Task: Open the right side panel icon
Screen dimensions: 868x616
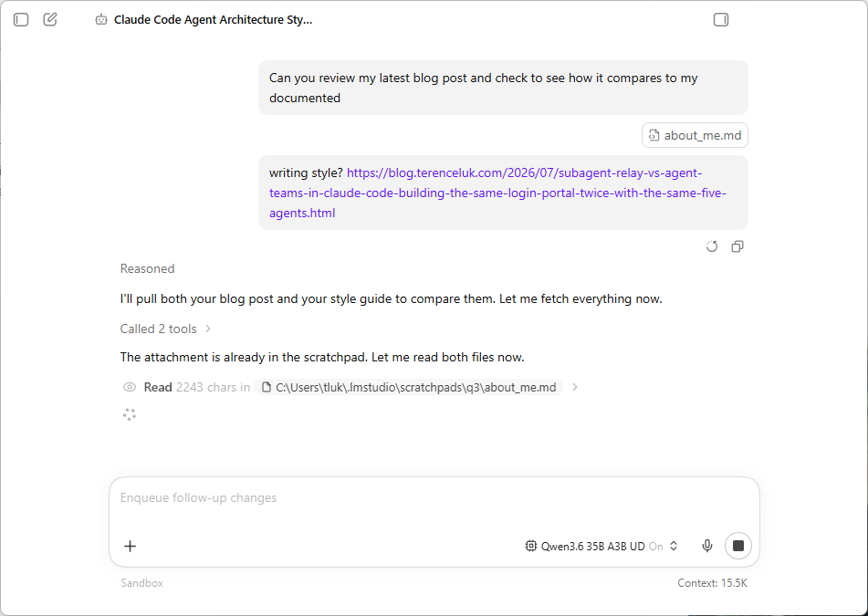Action: pos(721,20)
